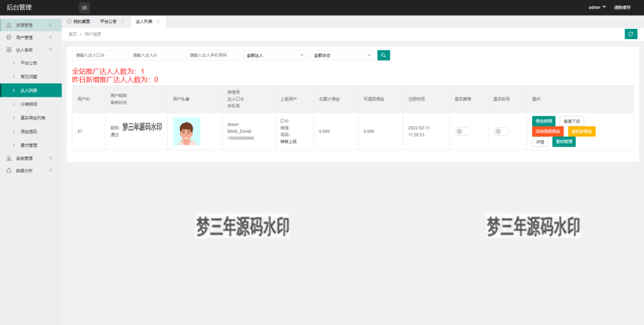
Task: Click the green magnifier search button
Action: (x=384, y=55)
